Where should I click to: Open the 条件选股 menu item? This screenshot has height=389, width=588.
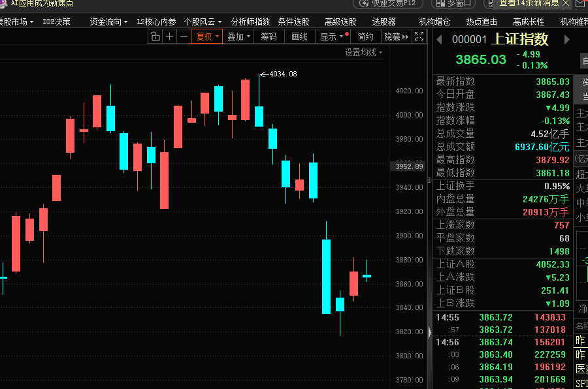[293, 22]
